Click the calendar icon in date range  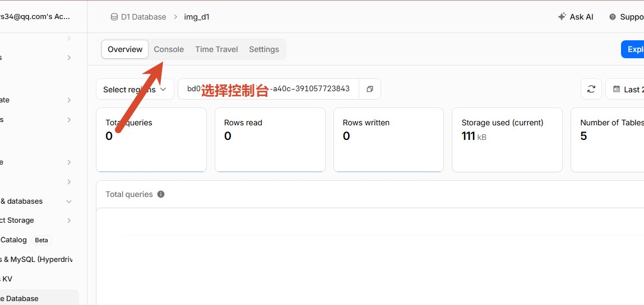pos(616,89)
